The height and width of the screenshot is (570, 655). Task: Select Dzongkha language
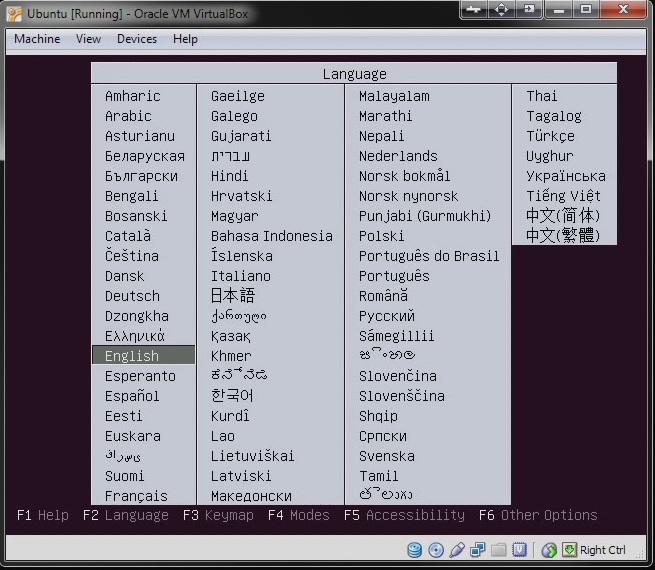point(137,316)
